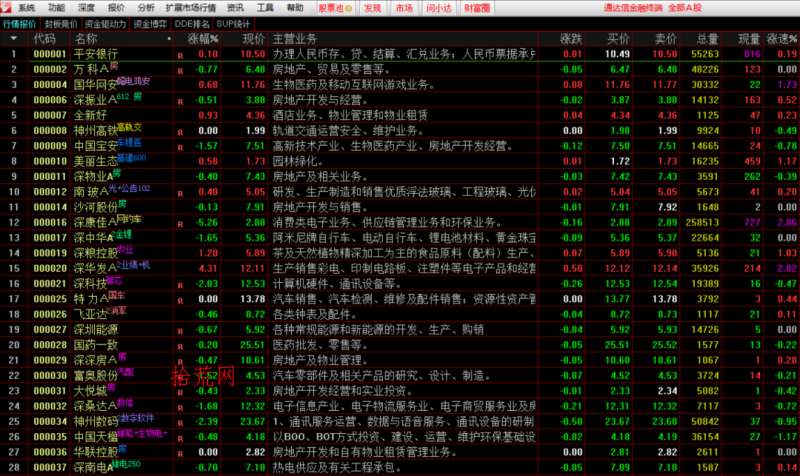Select the 大悦城 stock name

[90, 391]
